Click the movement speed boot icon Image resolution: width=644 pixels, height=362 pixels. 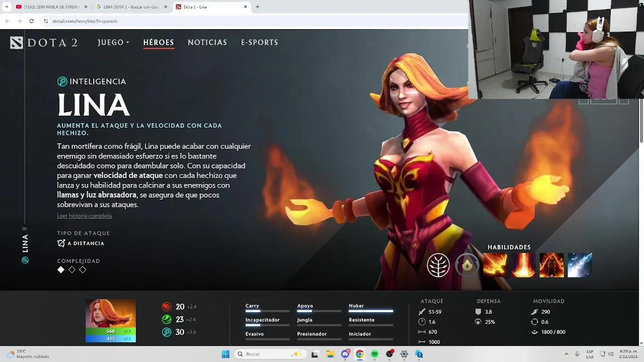[534, 312]
